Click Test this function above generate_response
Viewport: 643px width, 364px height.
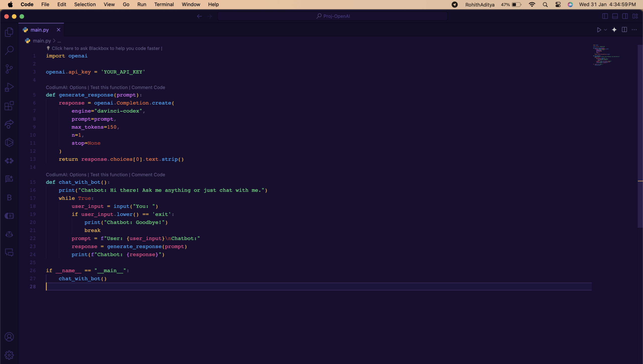(x=109, y=87)
